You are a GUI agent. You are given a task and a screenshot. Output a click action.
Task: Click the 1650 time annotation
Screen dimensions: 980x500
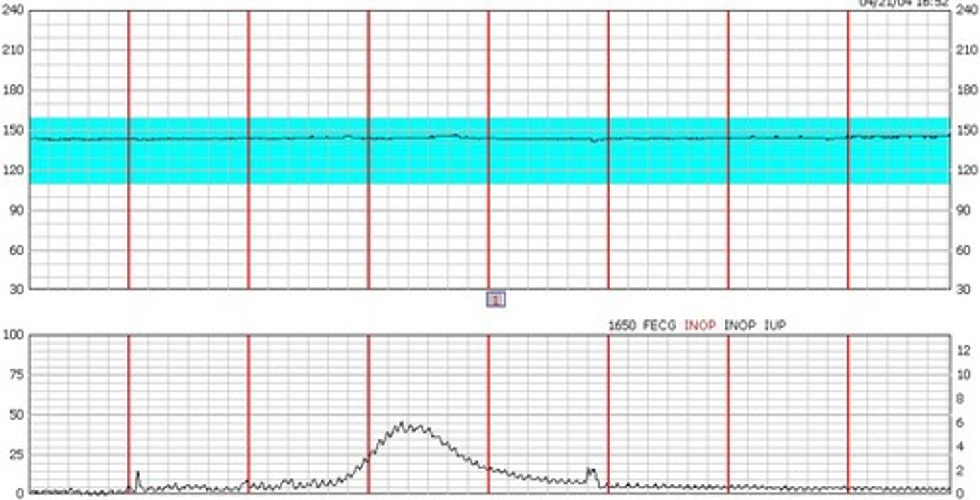point(621,326)
